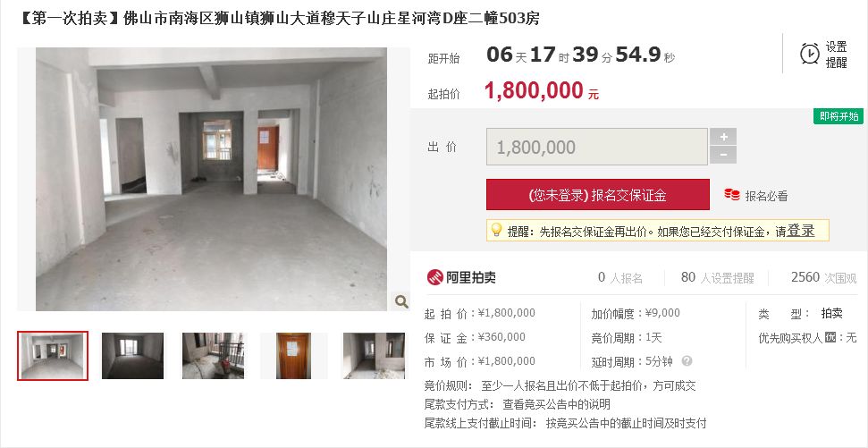Select the dark room with window thumbnail
This screenshot has height=448, width=868.
[133, 356]
